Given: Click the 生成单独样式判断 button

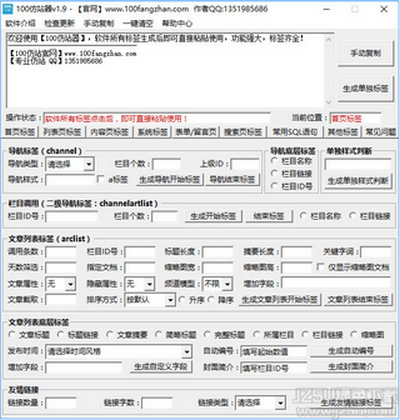Looking at the screenshot, I should point(358,181).
